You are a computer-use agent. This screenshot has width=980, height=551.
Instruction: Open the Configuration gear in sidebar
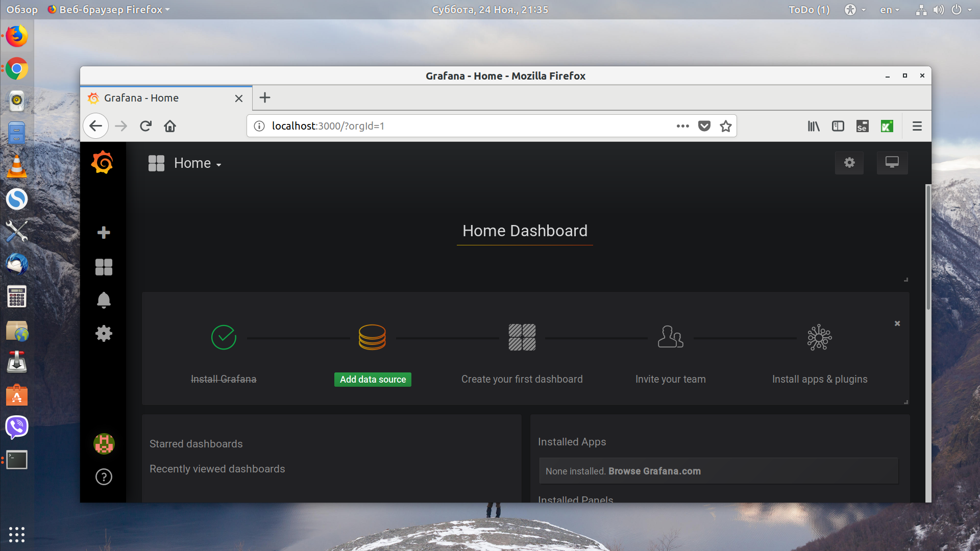pyautogui.click(x=104, y=334)
